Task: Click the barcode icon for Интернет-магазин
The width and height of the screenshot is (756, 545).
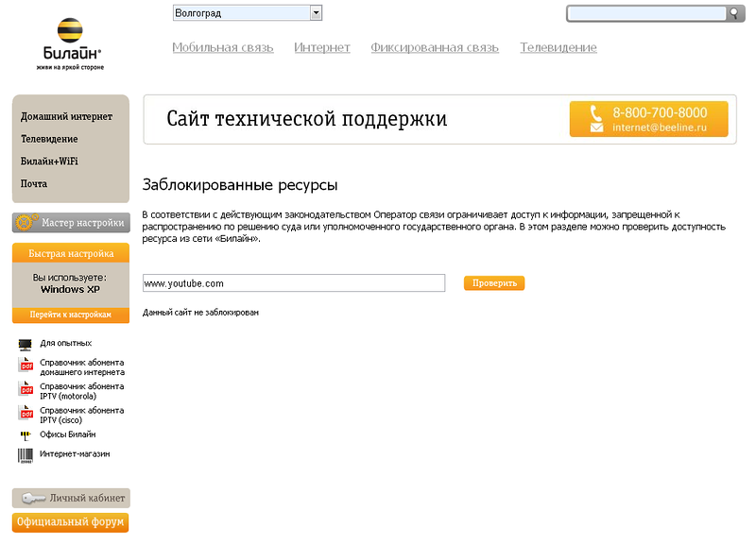Action: click(x=26, y=456)
